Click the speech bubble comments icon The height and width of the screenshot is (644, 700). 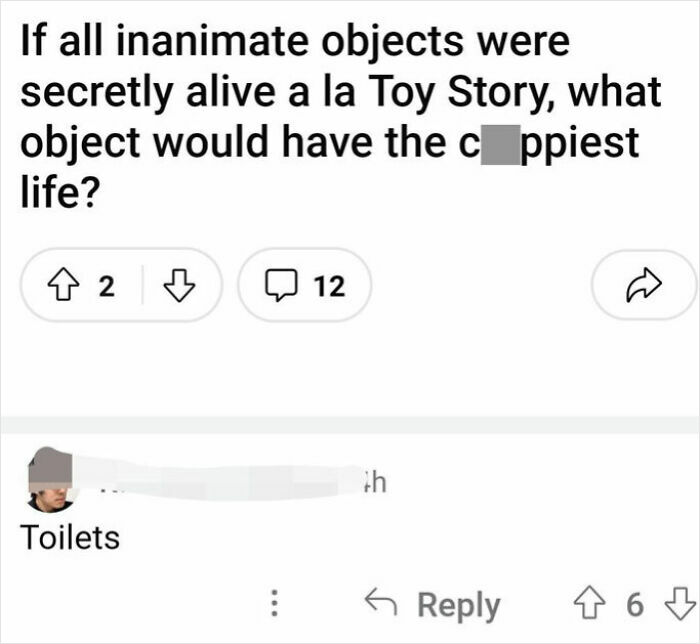281,287
